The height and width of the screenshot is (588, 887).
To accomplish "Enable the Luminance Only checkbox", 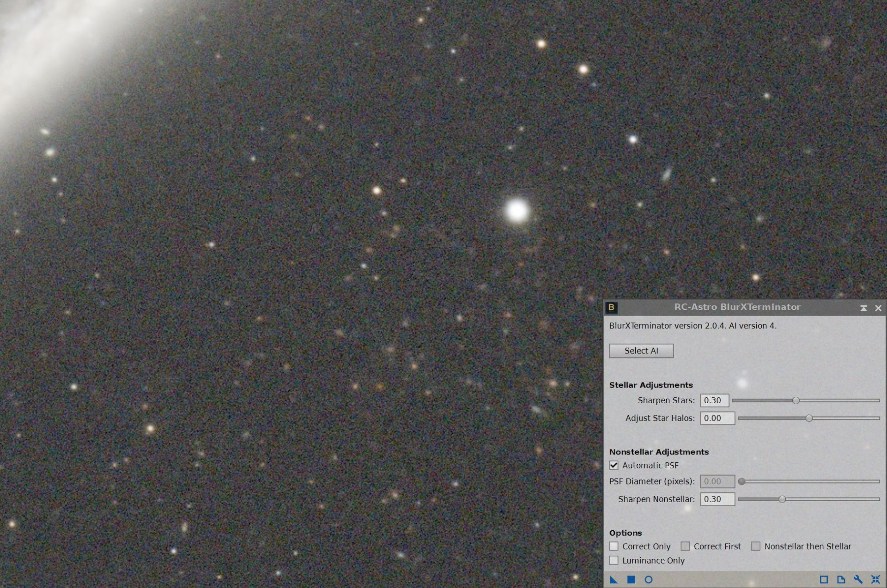I will [614, 560].
